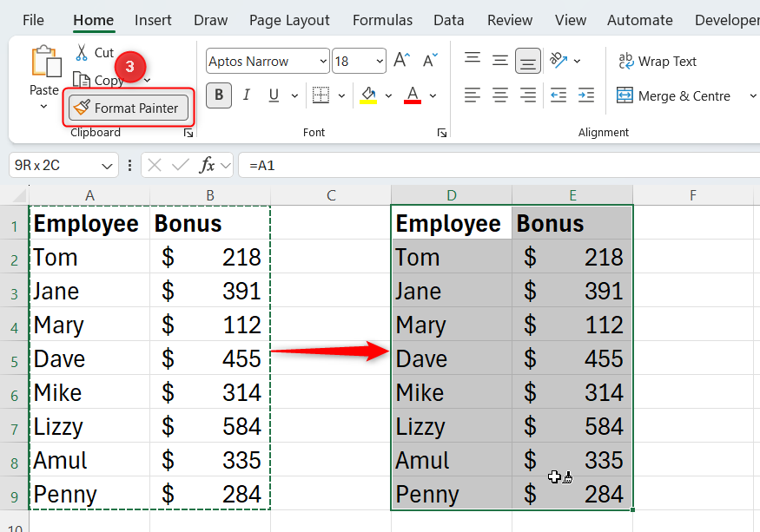Click the Increase Indent icon

586,95
